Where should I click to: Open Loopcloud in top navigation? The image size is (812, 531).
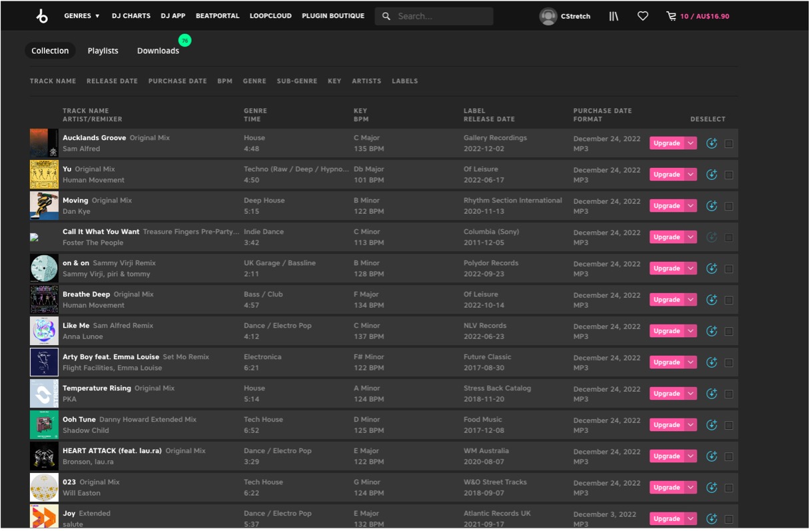click(x=270, y=16)
